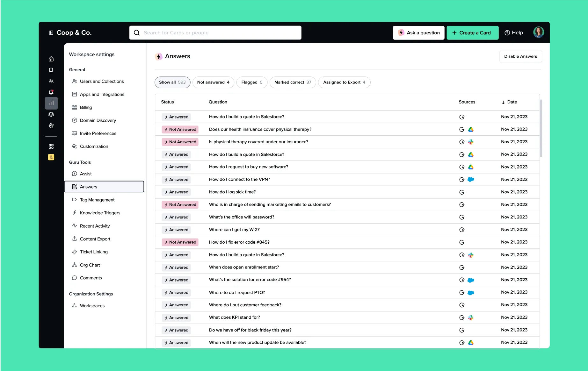Click the yellow money bag sidebar icon
Image resolution: width=588 pixels, height=371 pixels.
point(51,157)
